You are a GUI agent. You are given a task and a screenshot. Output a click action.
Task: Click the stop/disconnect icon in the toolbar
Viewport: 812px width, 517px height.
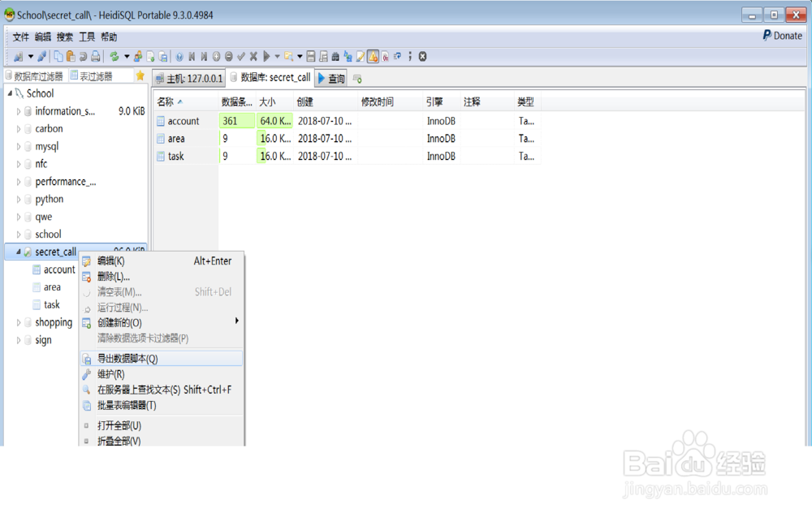point(422,56)
